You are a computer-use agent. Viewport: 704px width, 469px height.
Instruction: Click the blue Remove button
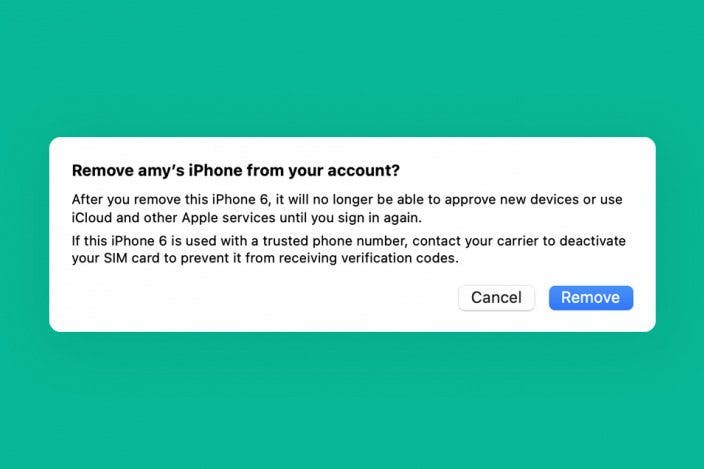point(590,298)
